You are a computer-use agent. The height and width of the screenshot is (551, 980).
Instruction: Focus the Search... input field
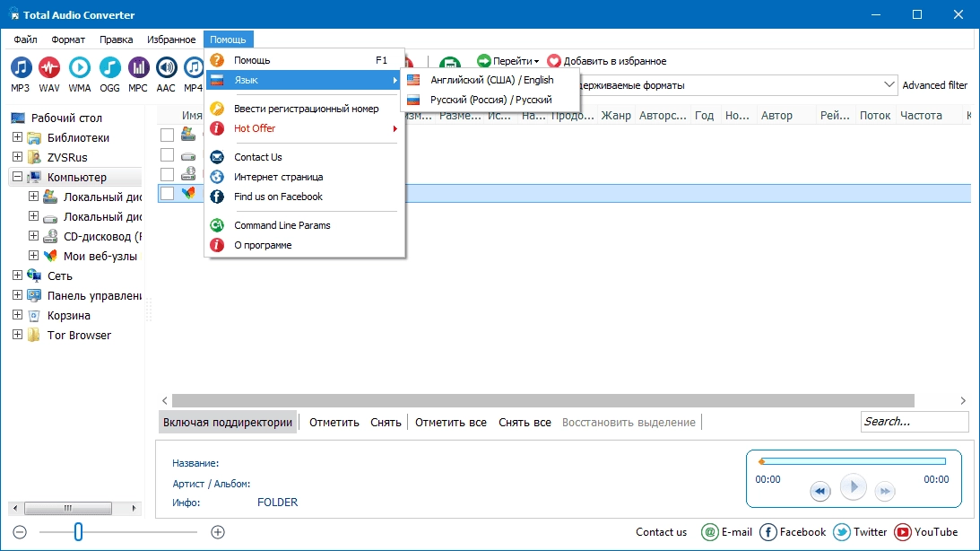tap(915, 422)
